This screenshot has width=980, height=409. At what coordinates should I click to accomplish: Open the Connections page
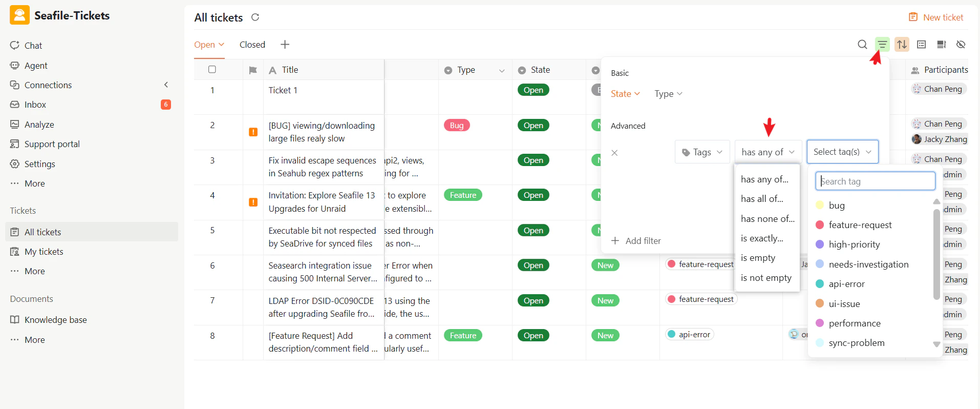click(x=48, y=85)
